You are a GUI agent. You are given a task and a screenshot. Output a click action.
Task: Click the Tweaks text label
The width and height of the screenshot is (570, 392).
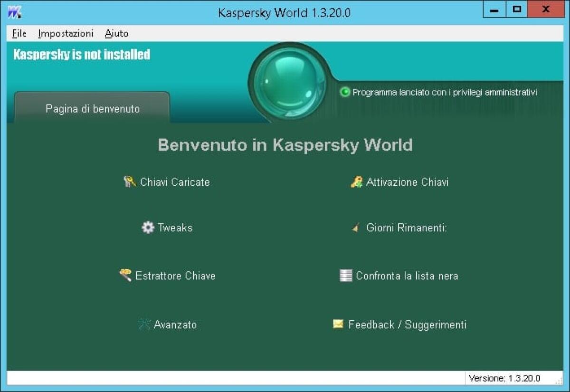pyautogui.click(x=175, y=228)
